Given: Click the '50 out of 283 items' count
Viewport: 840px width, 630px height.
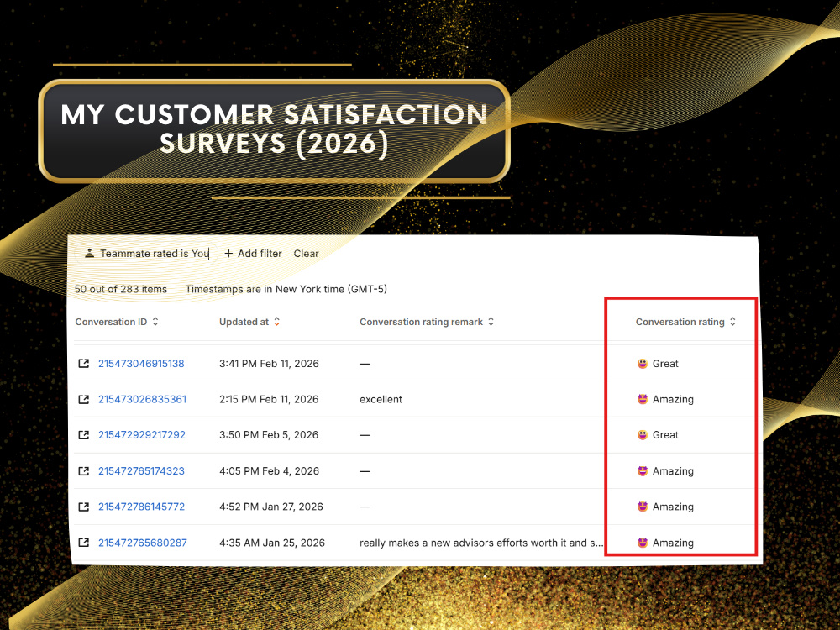Looking at the screenshot, I should point(120,289).
